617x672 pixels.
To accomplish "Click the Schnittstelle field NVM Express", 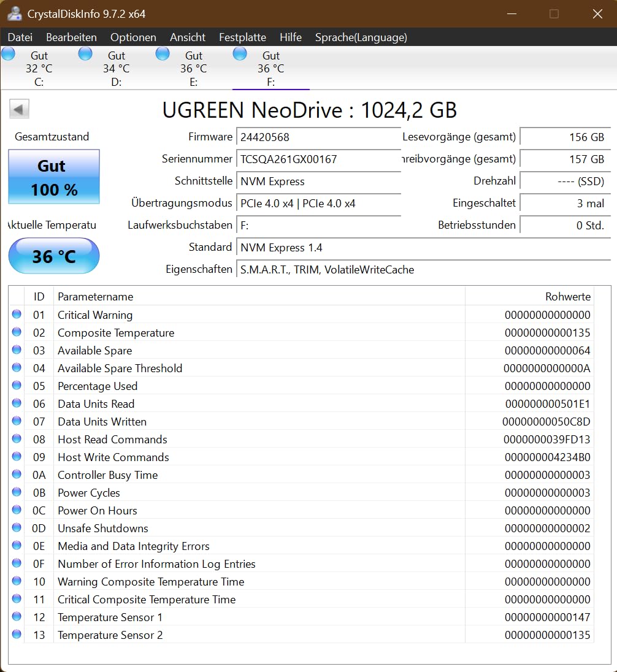I will (318, 181).
